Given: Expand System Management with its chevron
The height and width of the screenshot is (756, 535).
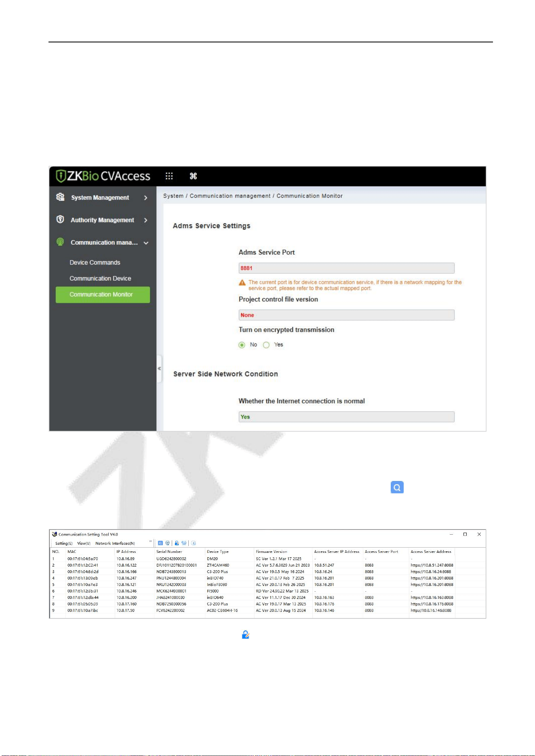Looking at the screenshot, I should (x=145, y=198).
